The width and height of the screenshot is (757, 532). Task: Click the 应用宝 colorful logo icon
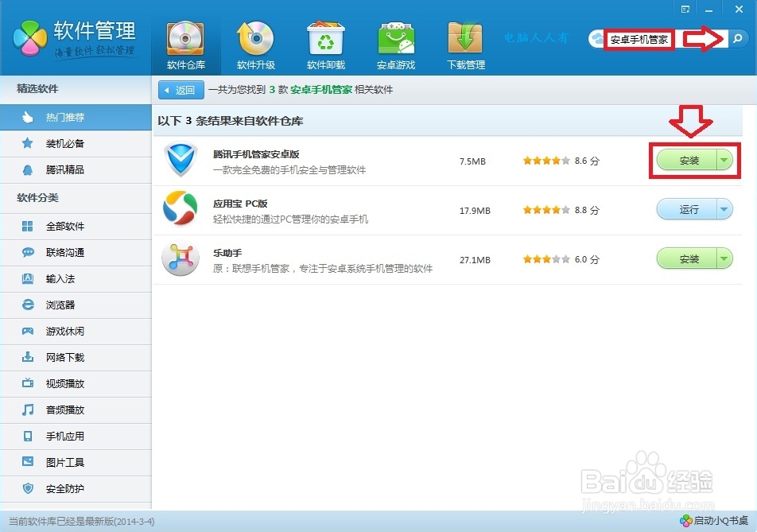coord(180,208)
